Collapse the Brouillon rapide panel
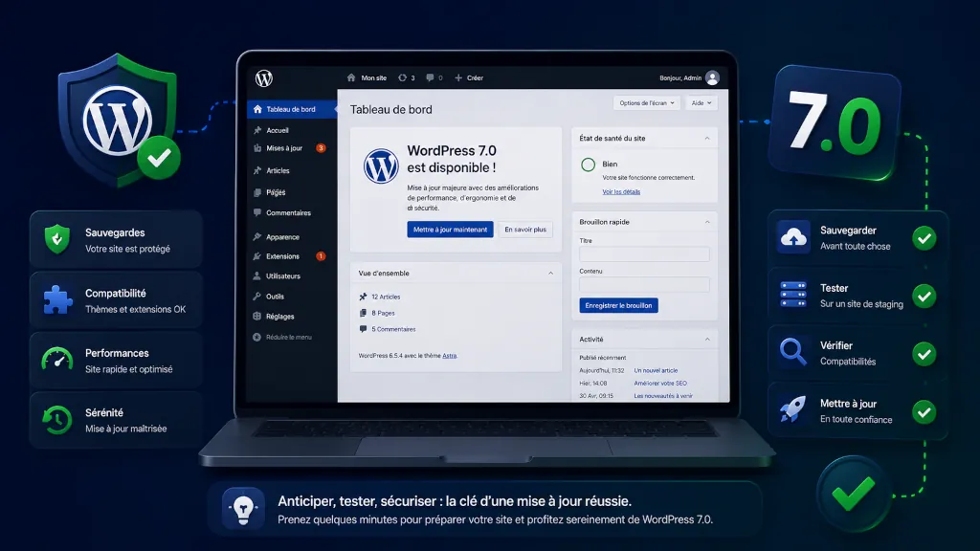Screen dimensions: 980x551 (707, 222)
